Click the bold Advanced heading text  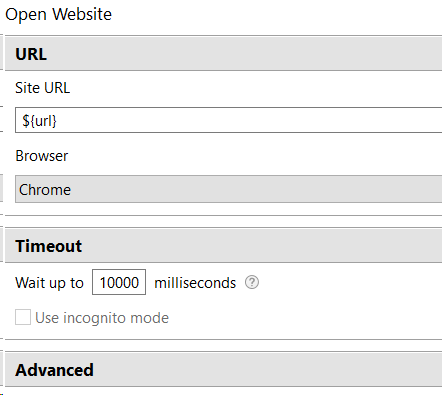54,370
